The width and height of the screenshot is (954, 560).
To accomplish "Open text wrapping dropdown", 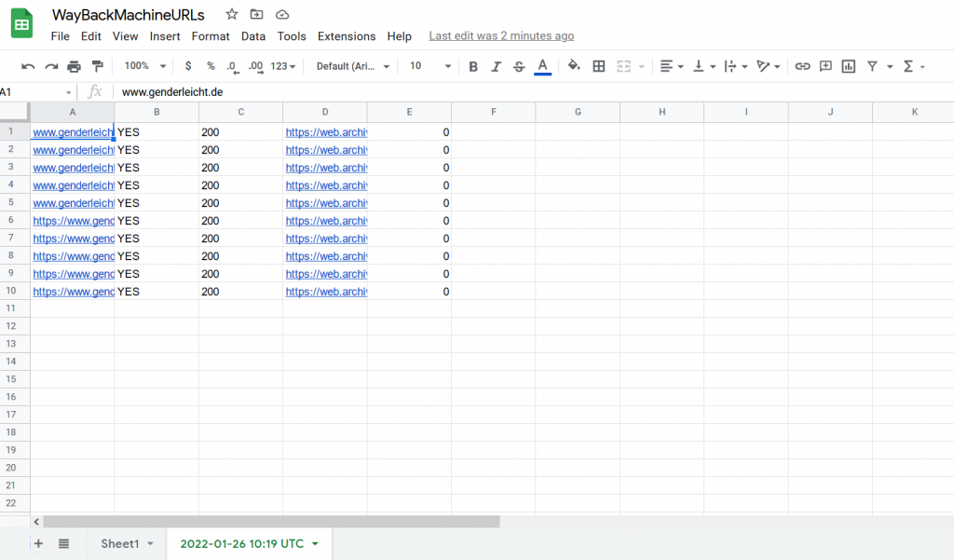I will pyautogui.click(x=736, y=66).
